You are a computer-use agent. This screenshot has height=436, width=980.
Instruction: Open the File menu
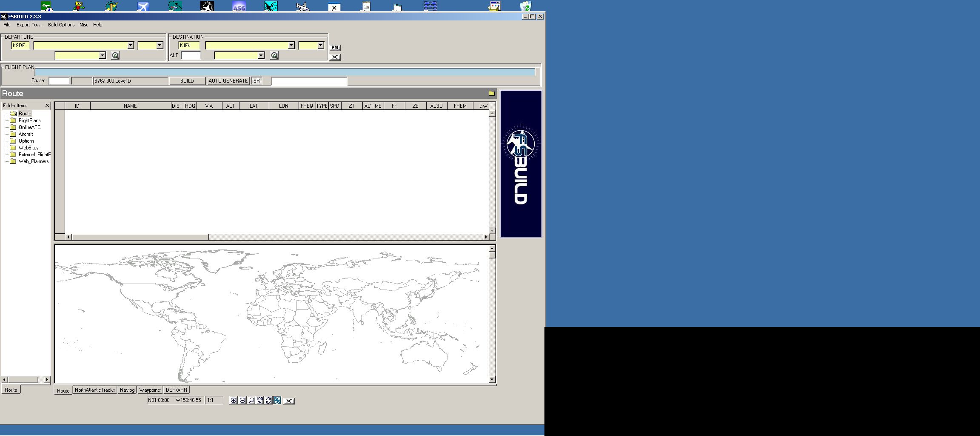7,25
